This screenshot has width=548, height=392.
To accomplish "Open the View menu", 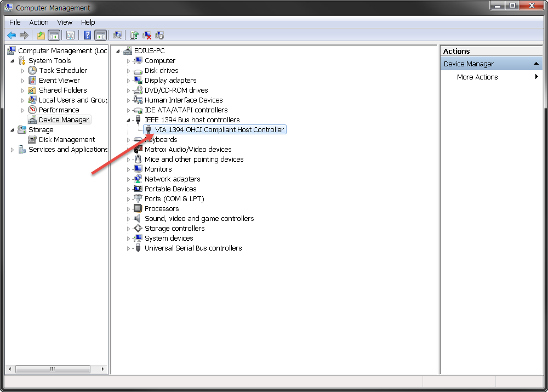I will coord(65,22).
